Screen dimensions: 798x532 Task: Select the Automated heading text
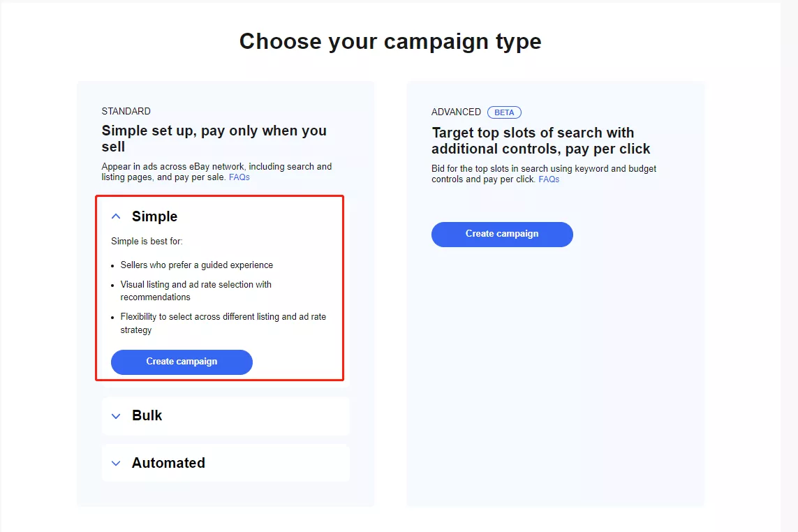(x=168, y=463)
